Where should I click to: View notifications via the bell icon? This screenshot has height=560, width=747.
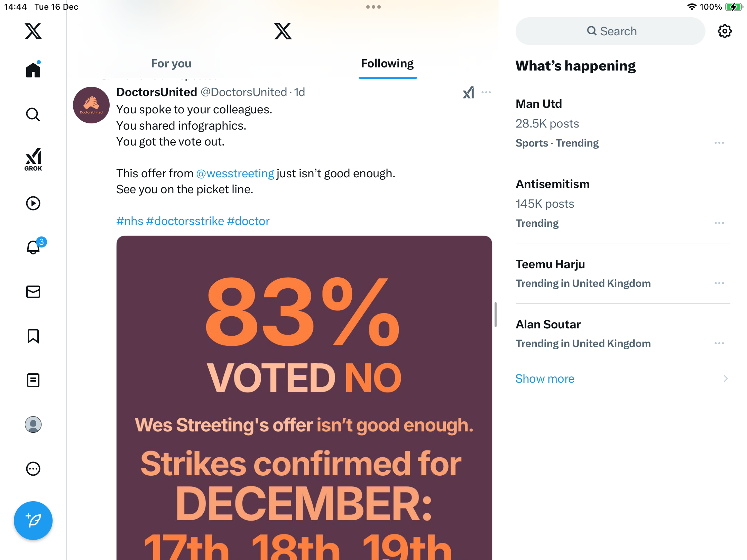pos(33,248)
